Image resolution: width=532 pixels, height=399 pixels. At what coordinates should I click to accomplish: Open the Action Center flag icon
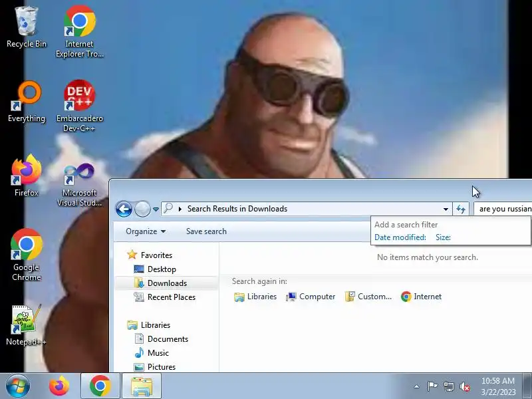[432, 386]
